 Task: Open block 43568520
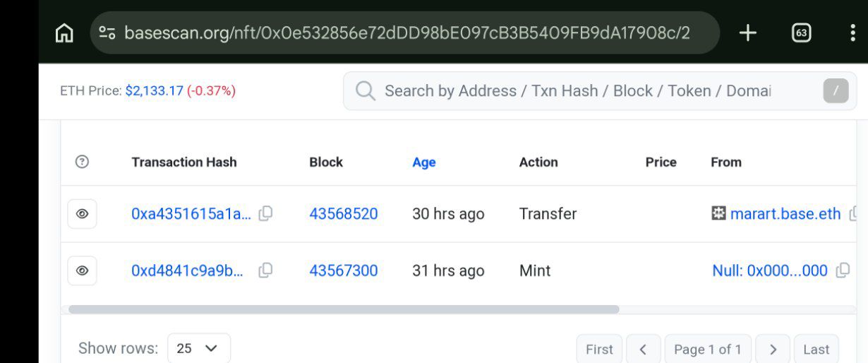pyautogui.click(x=343, y=213)
